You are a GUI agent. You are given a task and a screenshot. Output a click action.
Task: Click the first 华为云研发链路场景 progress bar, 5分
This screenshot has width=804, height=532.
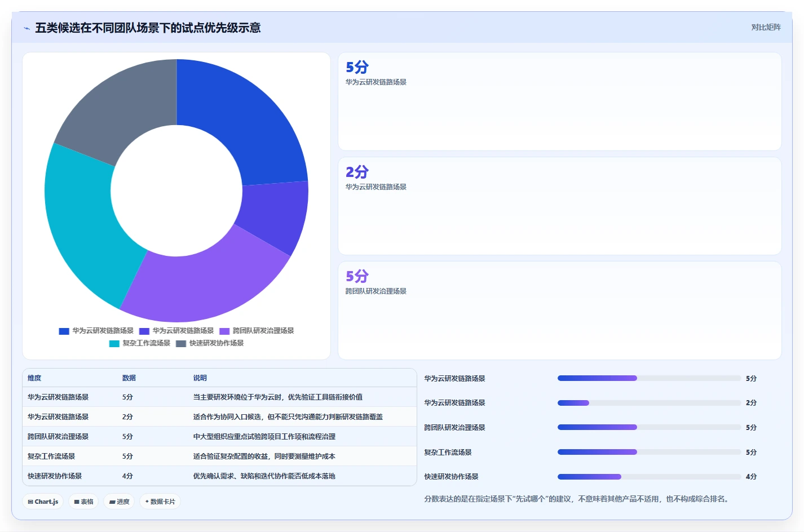pos(649,378)
